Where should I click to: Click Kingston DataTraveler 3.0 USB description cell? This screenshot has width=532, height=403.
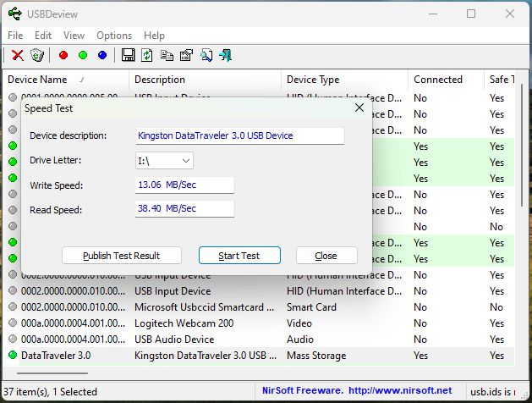point(206,356)
